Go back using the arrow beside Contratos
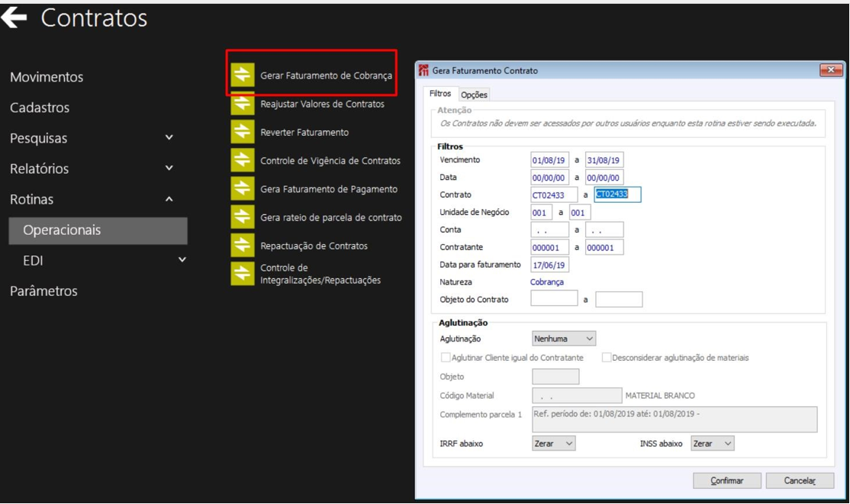This screenshot has height=504, width=850. [14, 18]
